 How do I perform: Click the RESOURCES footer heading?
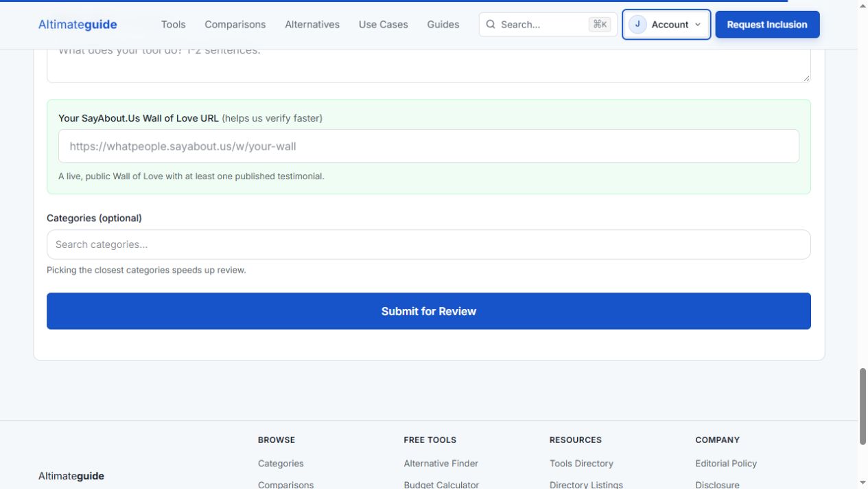(x=576, y=440)
